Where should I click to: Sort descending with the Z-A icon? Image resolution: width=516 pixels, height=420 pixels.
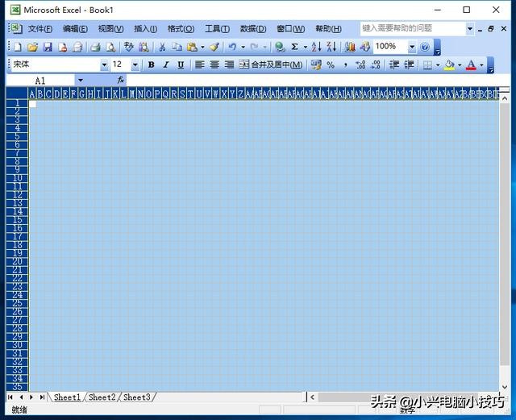point(331,47)
